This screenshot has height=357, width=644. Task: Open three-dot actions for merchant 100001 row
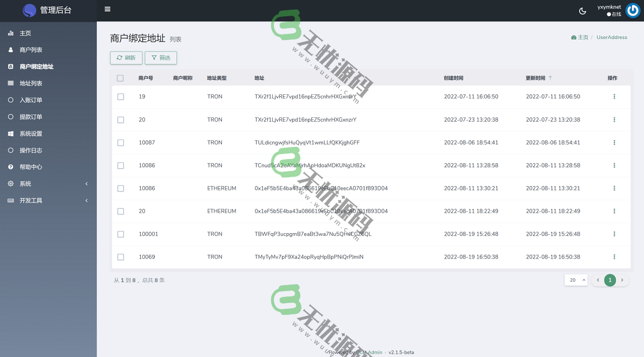pos(614,234)
